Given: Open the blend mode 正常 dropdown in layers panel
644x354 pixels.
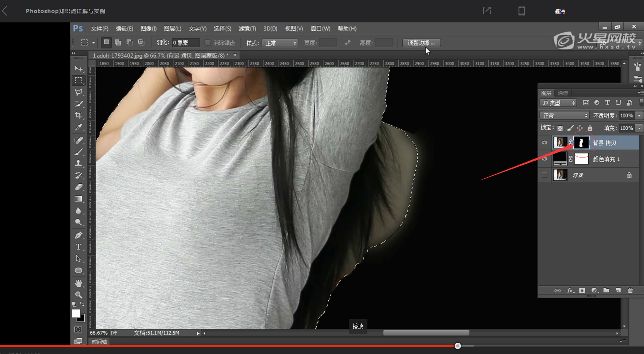Looking at the screenshot, I should (x=564, y=115).
